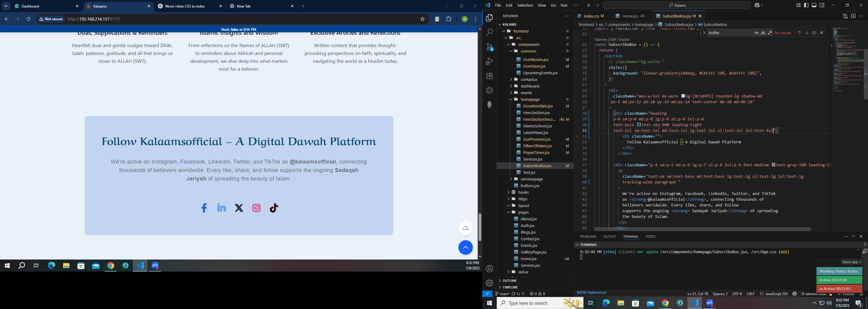This screenshot has width=868, height=309.
Task: Open X (Twitter) icon on the page
Action: (239, 208)
